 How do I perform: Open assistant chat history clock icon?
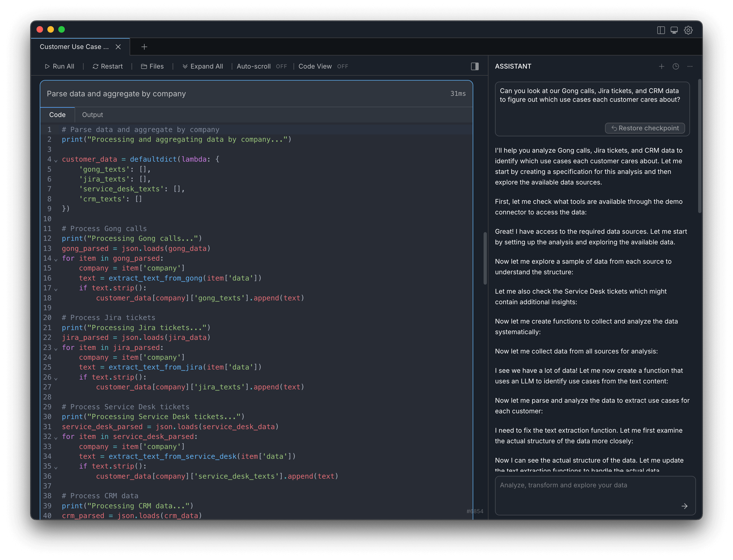click(x=675, y=66)
